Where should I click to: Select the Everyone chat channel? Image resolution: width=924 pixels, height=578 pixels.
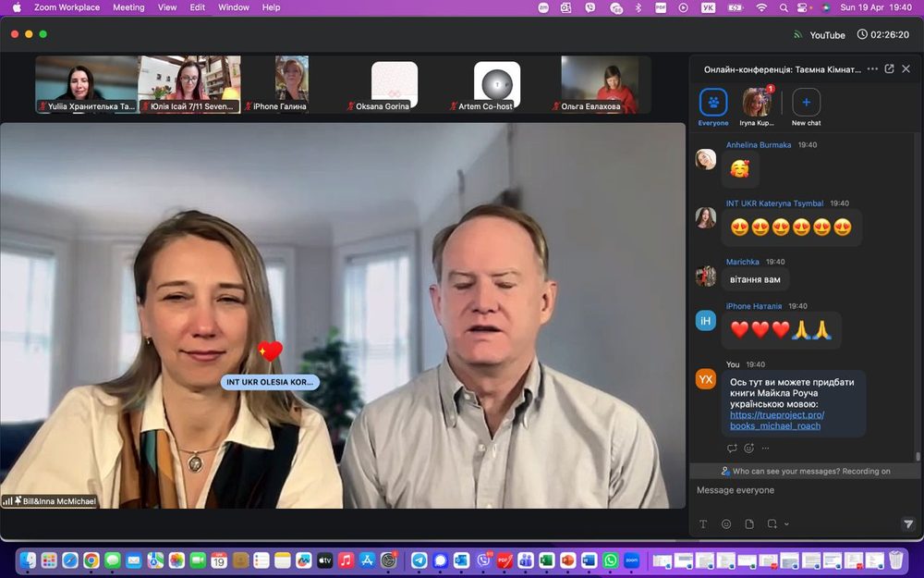713,107
